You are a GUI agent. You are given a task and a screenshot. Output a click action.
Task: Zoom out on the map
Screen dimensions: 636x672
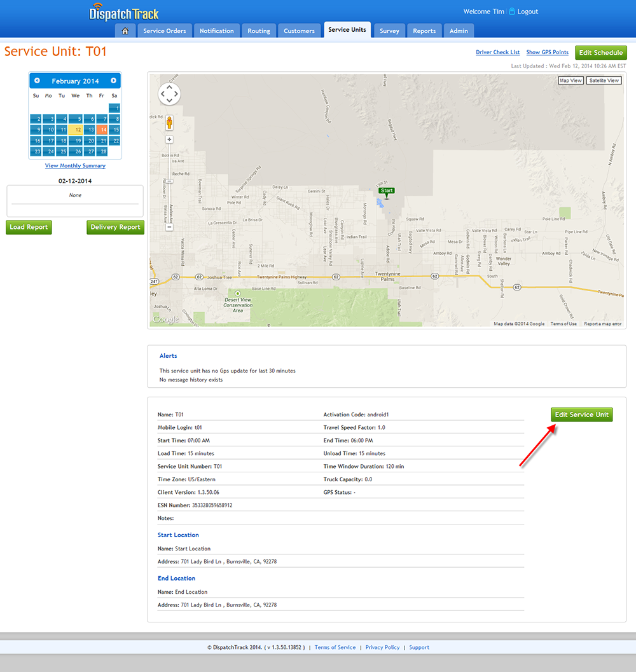[169, 227]
